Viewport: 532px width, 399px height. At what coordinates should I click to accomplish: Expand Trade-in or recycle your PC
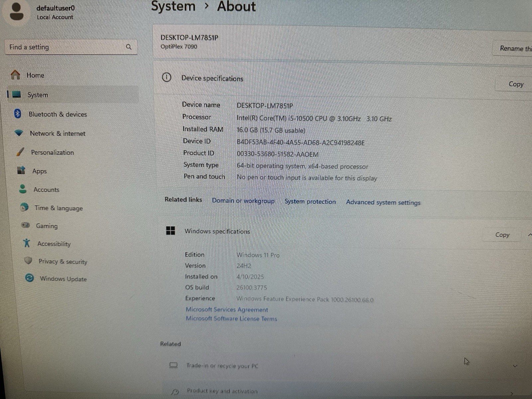click(x=515, y=366)
